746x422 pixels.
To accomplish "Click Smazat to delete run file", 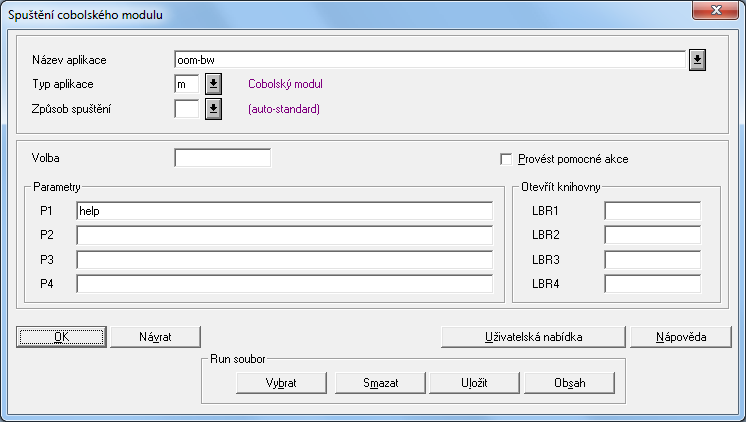I will pos(380,382).
